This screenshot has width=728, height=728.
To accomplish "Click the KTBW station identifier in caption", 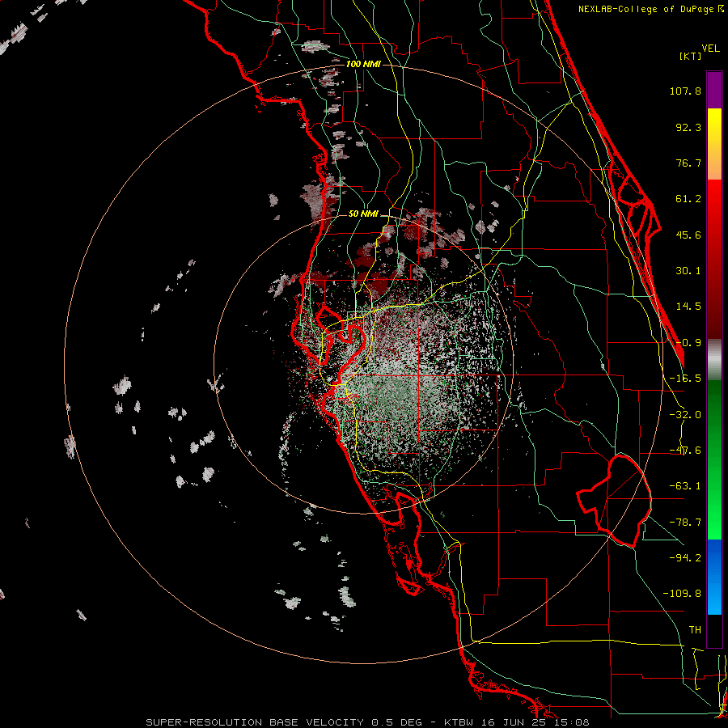I will [459, 722].
